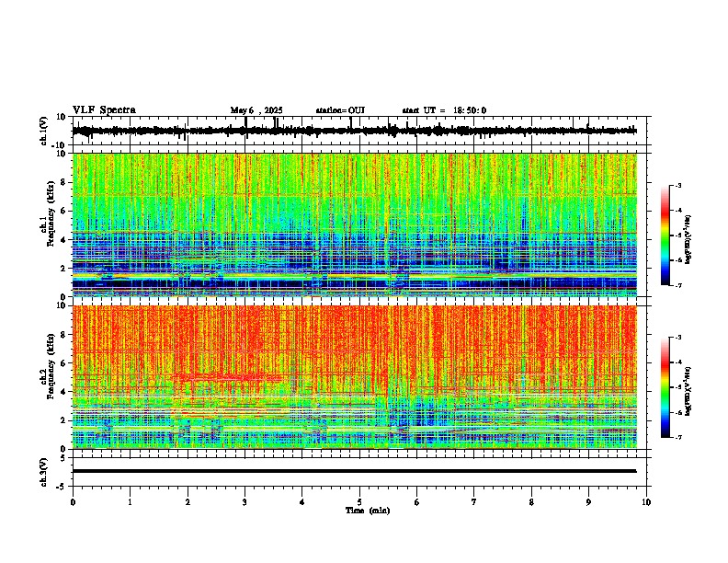Click time-axis tick label "7"
Image resolution: width=728 pixels, height=563 pixels.
click(474, 502)
